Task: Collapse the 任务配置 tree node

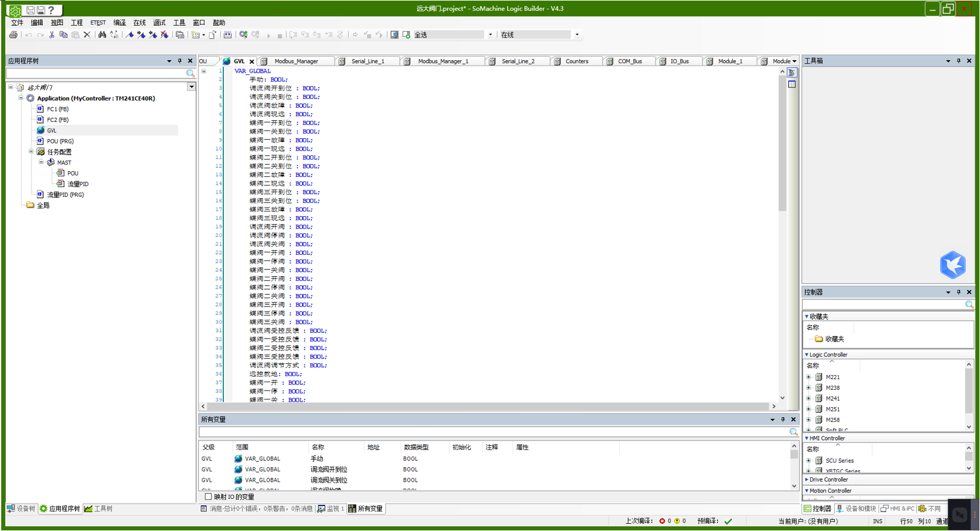Action: pos(31,152)
